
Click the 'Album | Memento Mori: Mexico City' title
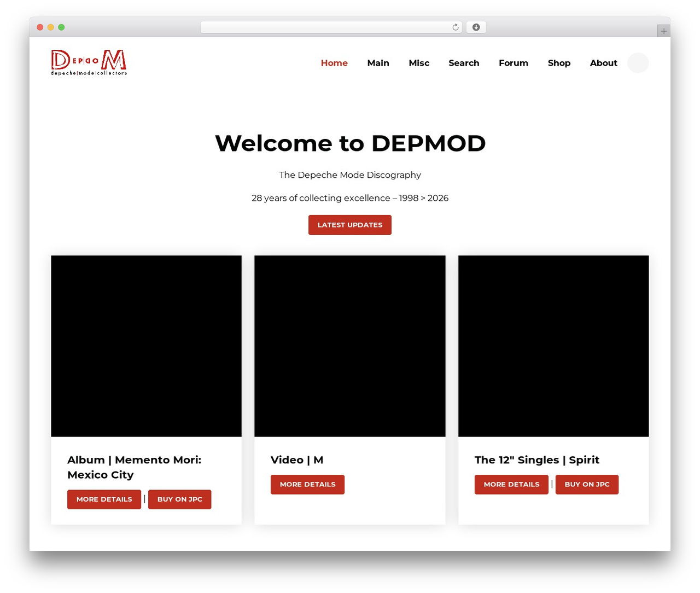(134, 467)
